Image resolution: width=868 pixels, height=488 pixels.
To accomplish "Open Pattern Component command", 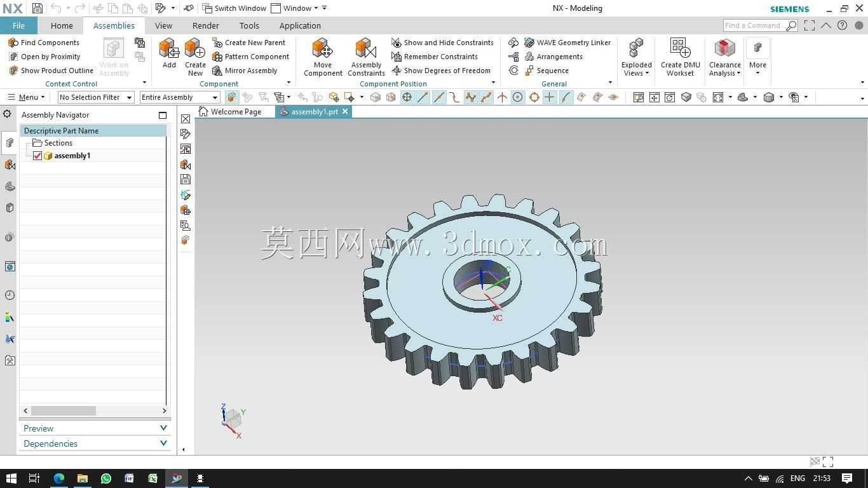I will click(x=250, y=57).
